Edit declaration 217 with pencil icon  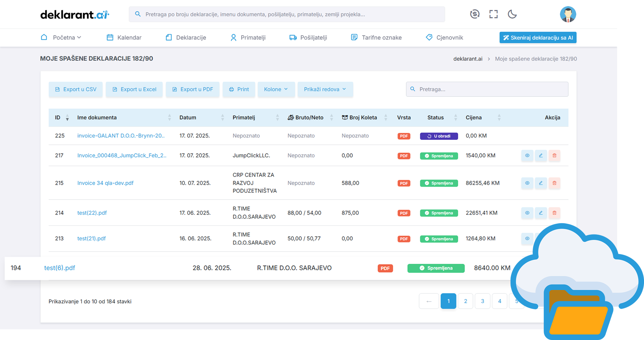541,155
